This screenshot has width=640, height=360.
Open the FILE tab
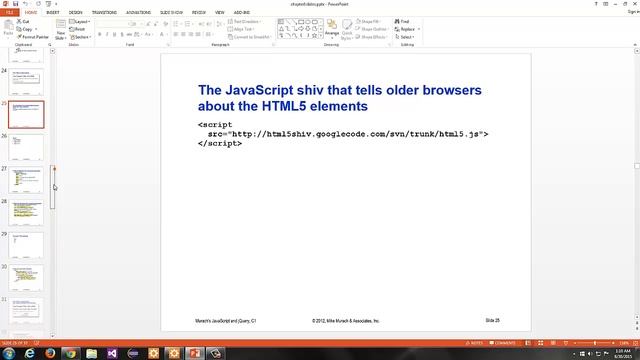pos(9,12)
